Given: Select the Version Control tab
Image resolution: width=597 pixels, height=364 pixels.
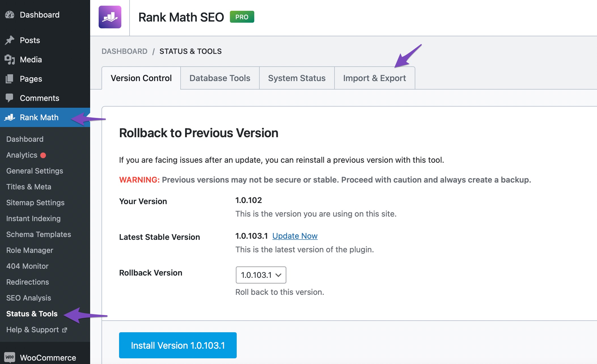Looking at the screenshot, I should pos(141,78).
